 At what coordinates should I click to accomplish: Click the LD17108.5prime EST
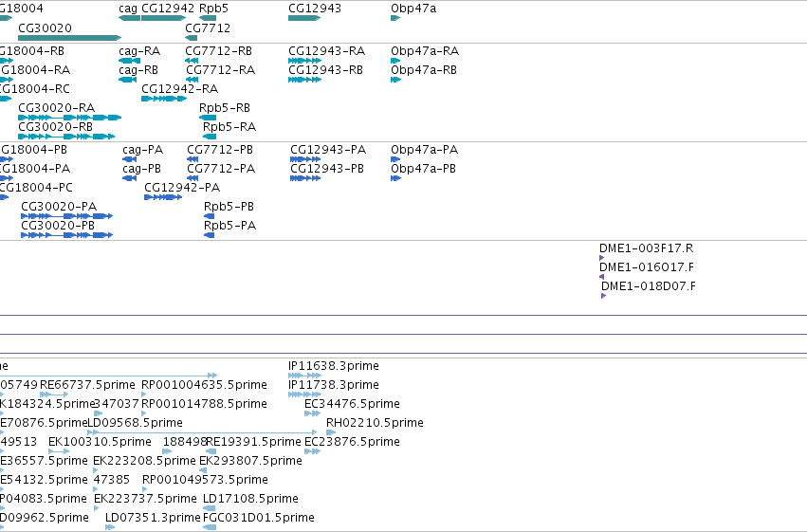point(209,508)
